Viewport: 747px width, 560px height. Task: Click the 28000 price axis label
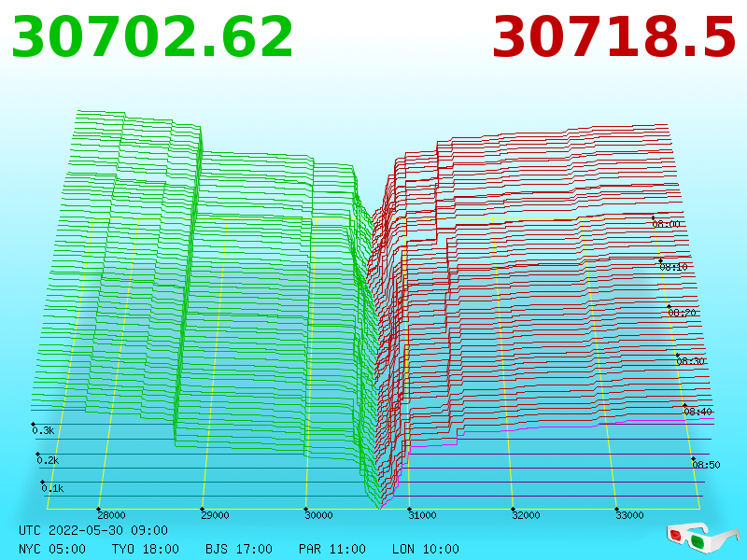click(x=111, y=515)
